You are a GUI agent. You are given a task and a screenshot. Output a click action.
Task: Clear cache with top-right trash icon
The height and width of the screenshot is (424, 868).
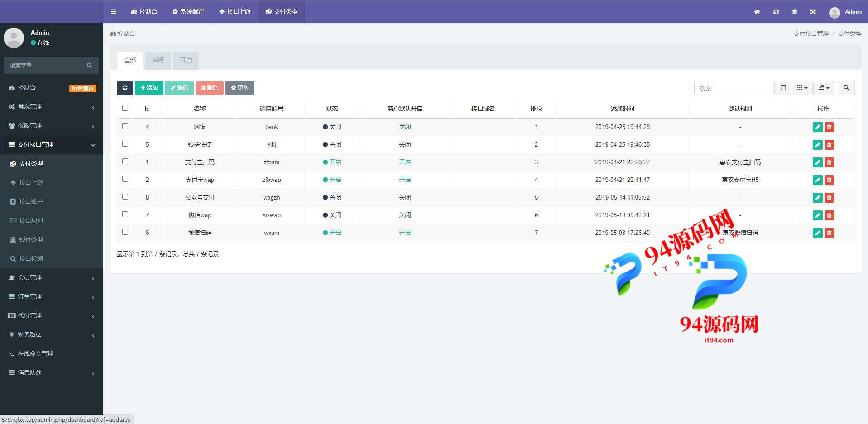click(x=795, y=12)
